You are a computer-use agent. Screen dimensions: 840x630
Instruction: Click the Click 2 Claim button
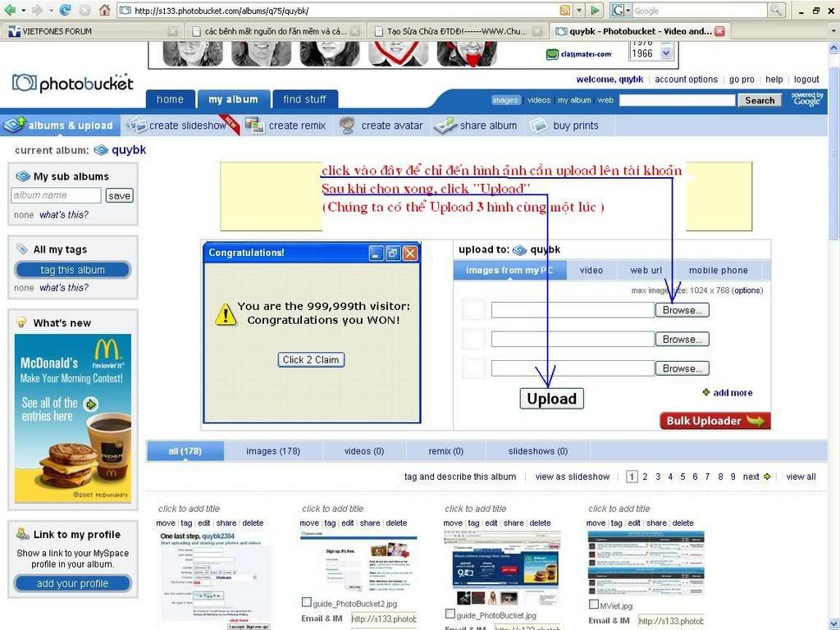click(311, 359)
